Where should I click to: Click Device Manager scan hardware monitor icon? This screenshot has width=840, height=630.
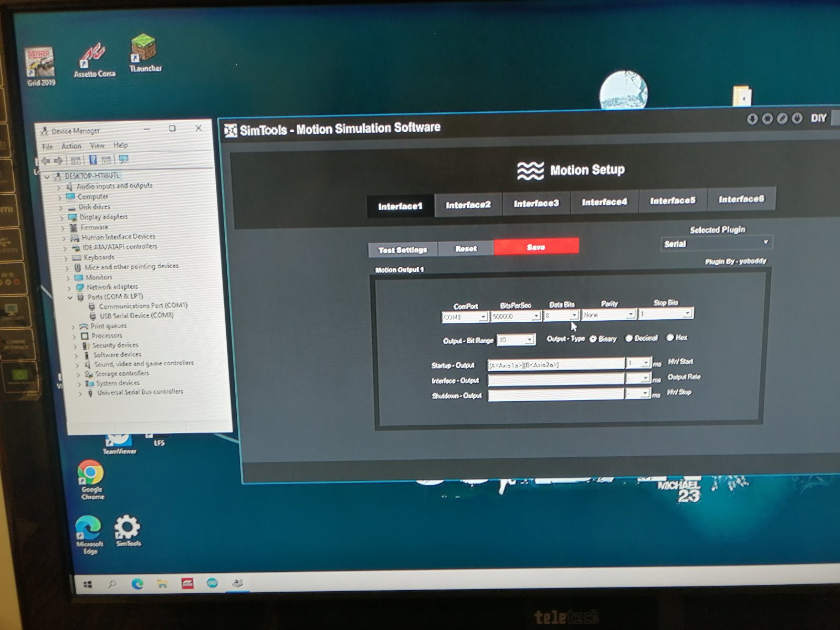click(x=124, y=159)
